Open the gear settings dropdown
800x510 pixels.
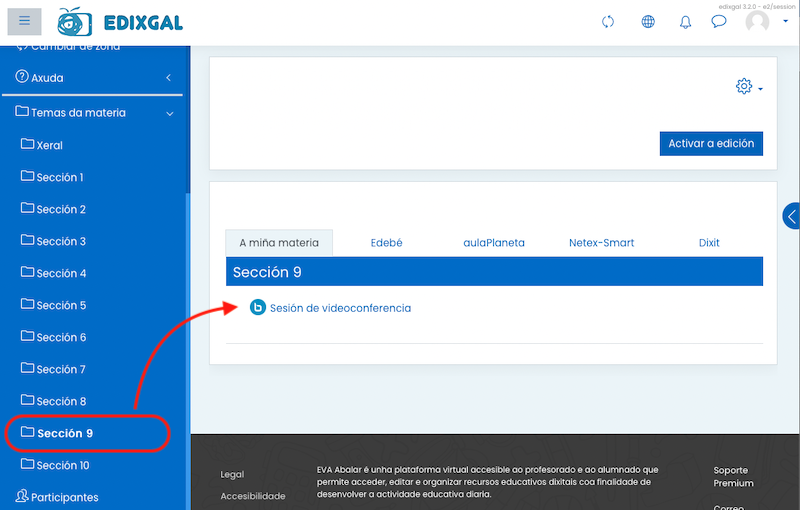[x=748, y=87]
